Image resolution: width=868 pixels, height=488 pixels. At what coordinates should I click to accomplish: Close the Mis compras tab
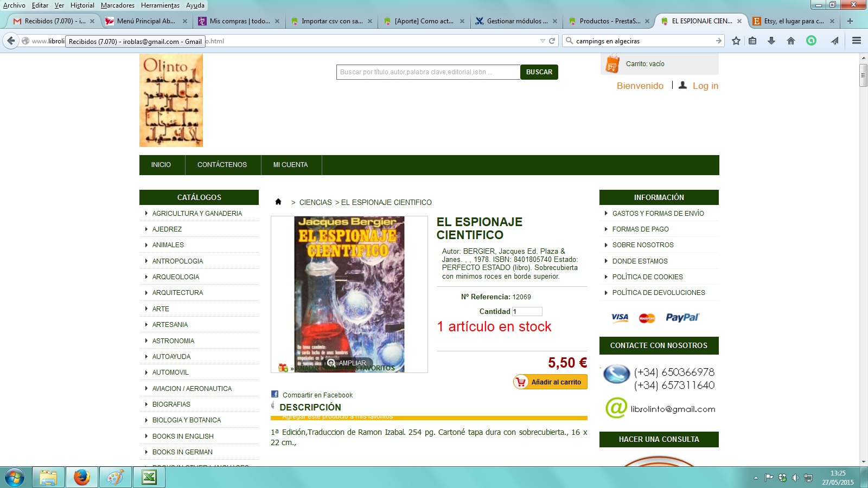pos(277,21)
